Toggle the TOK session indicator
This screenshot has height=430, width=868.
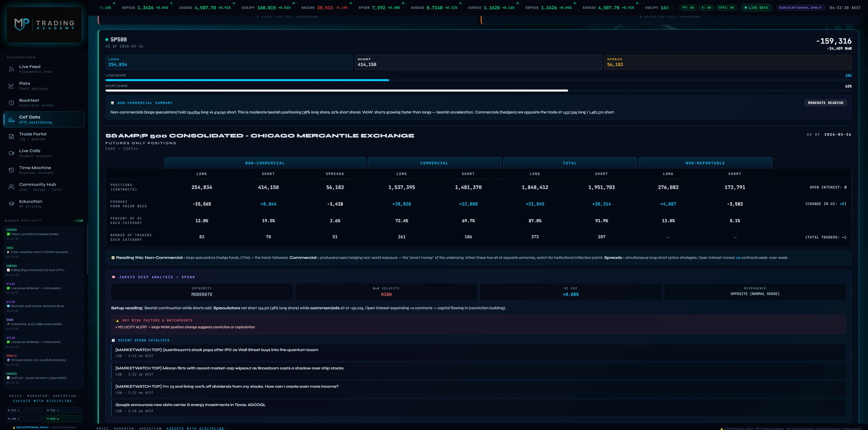pos(64,411)
